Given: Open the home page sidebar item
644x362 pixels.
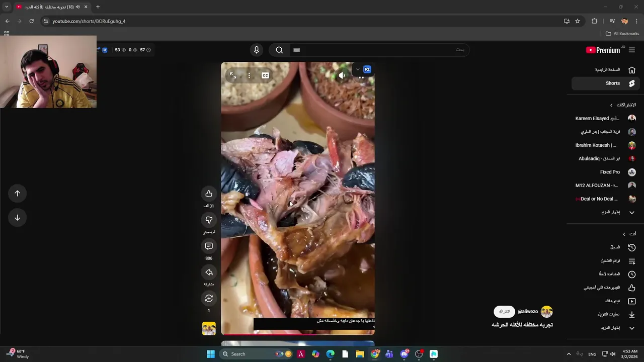Looking at the screenshot, I should (x=605, y=70).
